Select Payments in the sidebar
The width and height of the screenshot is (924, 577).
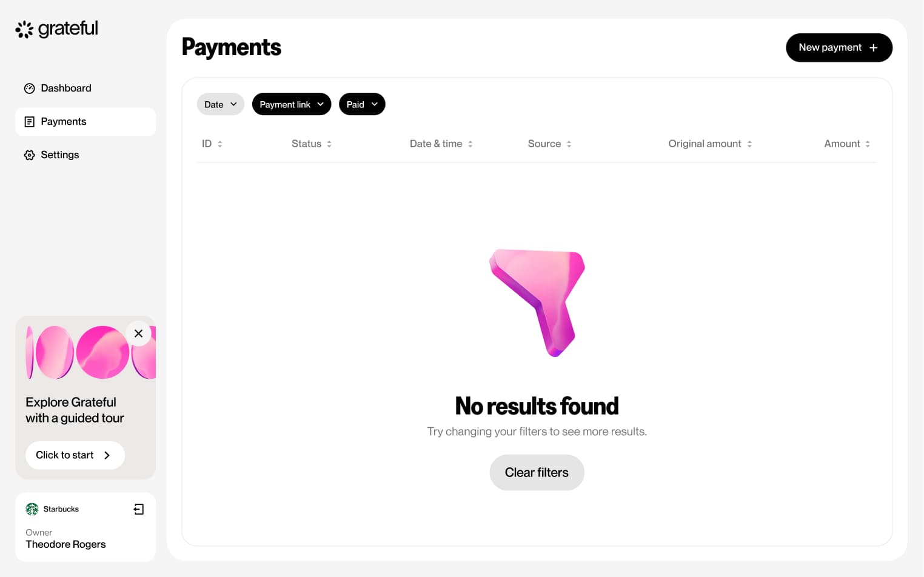click(64, 122)
